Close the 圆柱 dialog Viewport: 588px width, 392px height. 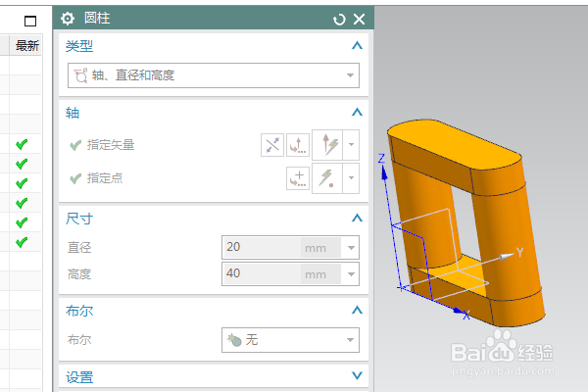360,19
